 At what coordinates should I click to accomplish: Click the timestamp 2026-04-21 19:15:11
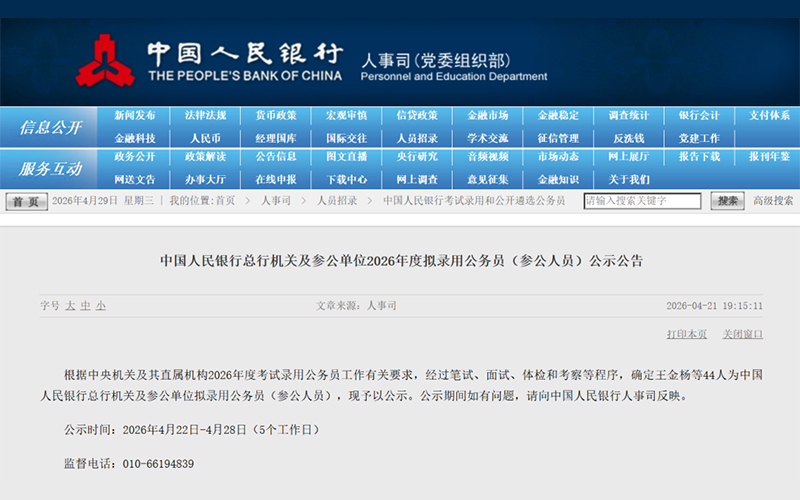click(714, 306)
